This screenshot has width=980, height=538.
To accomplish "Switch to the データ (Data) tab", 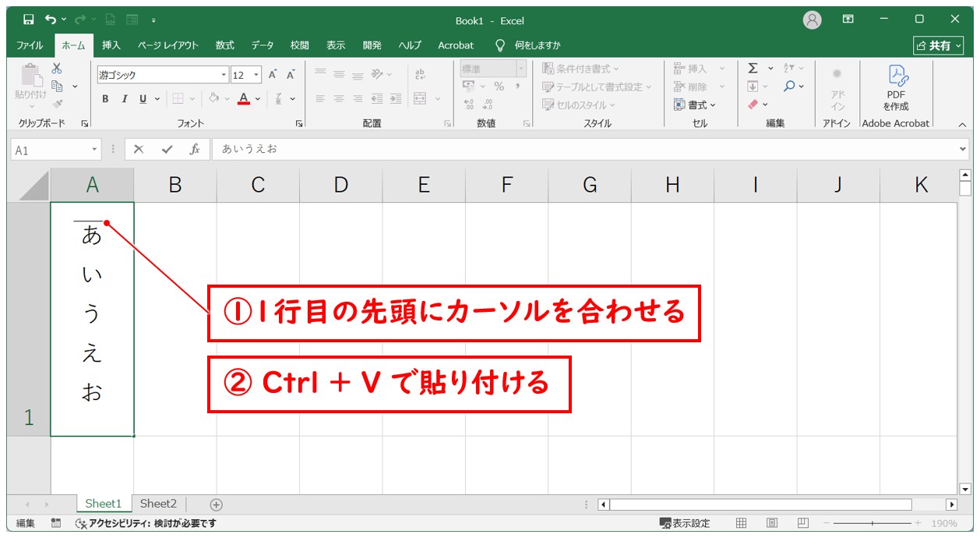I will tap(263, 45).
